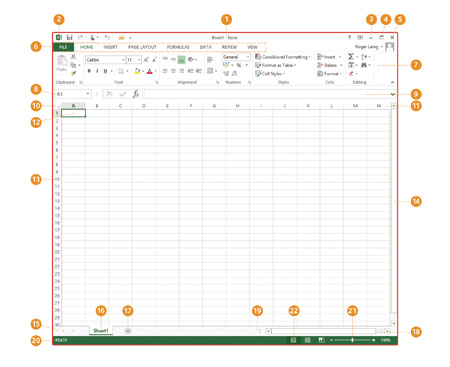The width and height of the screenshot is (450, 367).
Task: Open the Name Box dropdown arrow
Action: click(x=88, y=94)
